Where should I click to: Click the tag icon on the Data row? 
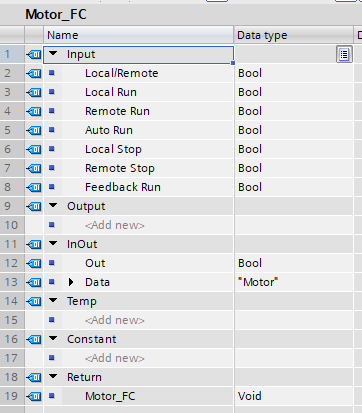pyautogui.click(x=34, y=282)
